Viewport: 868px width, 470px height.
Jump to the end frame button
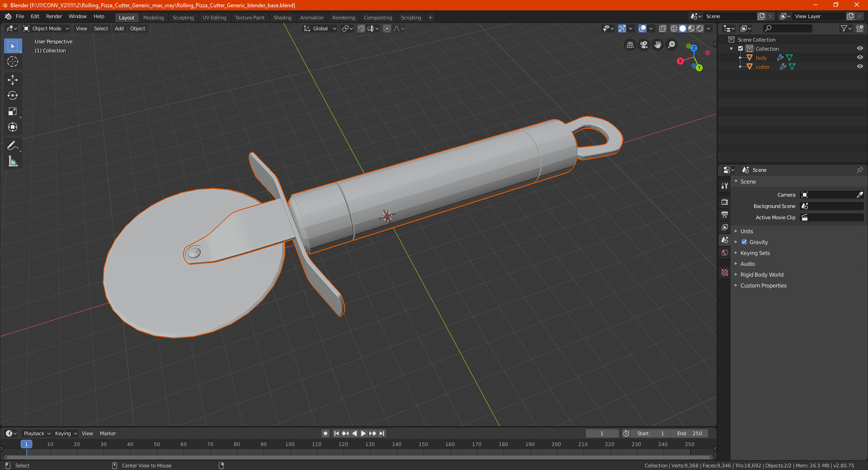[x=382, y=433]
